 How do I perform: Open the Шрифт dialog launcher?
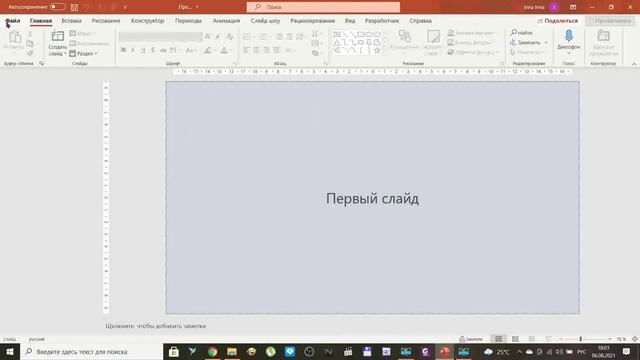[235, 64]
